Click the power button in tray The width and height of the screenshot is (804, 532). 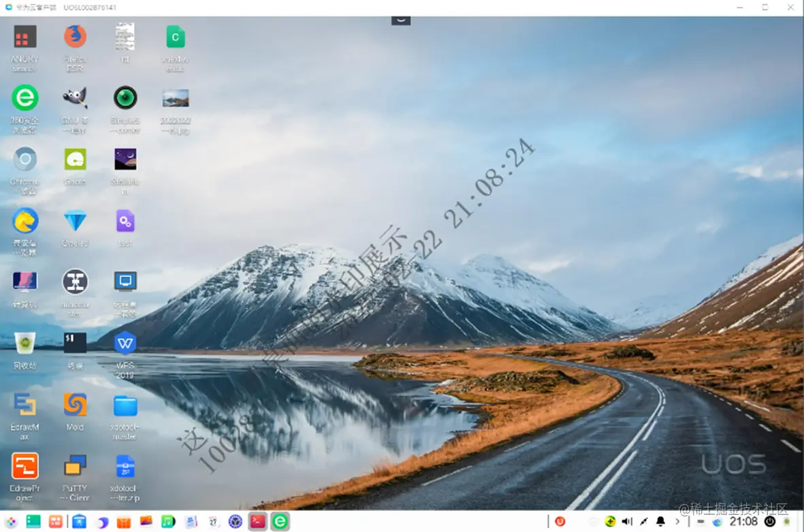pos(770,522)
